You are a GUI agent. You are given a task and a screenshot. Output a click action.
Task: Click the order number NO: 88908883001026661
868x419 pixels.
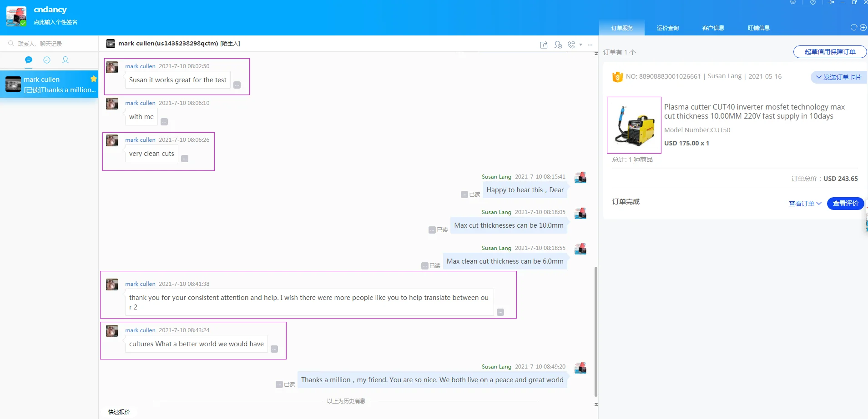pos(663,76)
